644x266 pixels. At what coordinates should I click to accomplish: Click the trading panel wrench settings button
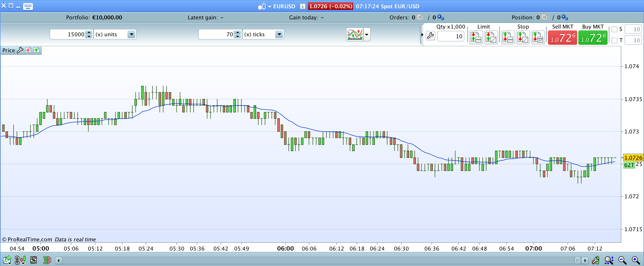430,36
